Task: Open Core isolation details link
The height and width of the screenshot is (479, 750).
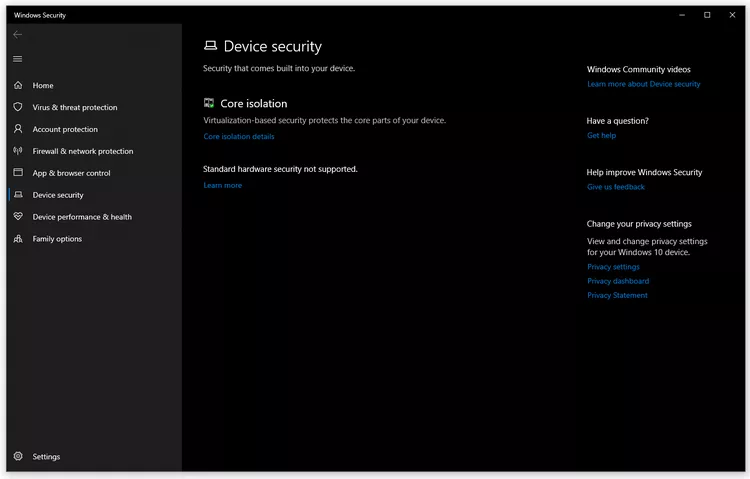Action: click(239, 136)
